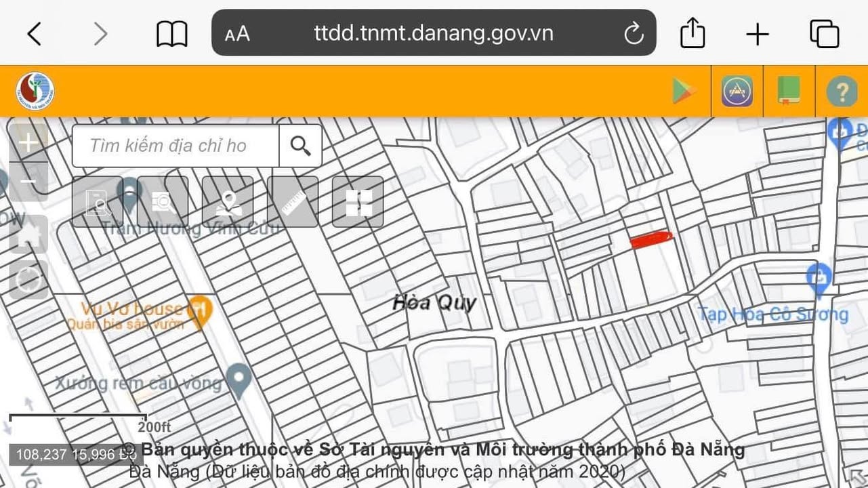Open the land parcel search tool

(163, 202)
